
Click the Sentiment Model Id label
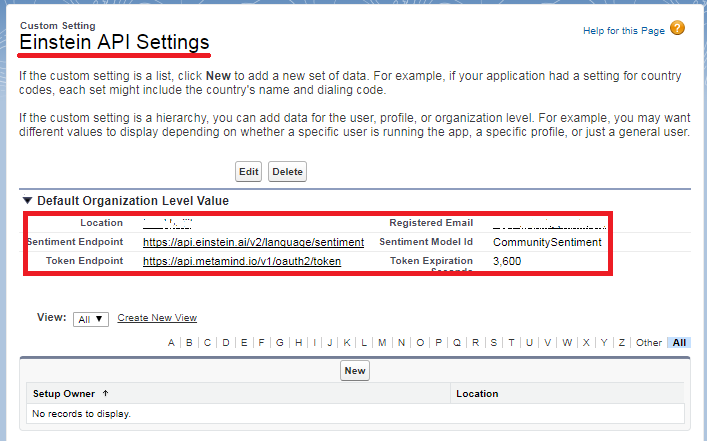pyautogui.click(x=426, y=242)
